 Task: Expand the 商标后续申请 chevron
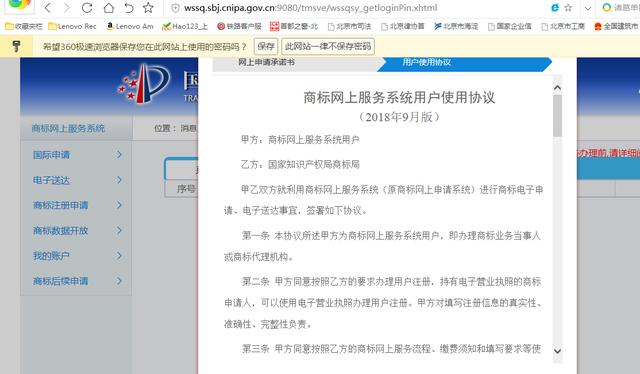pyautogui.click(x=119, y=281)
